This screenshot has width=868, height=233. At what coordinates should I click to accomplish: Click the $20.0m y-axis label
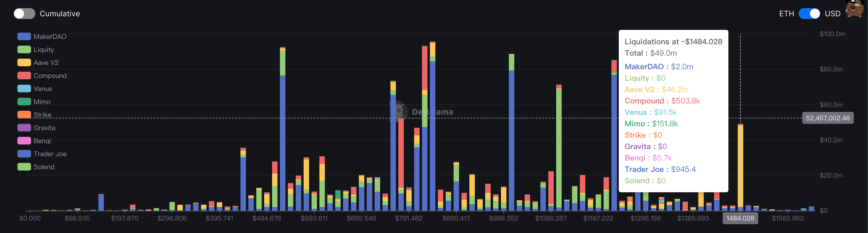831,175
